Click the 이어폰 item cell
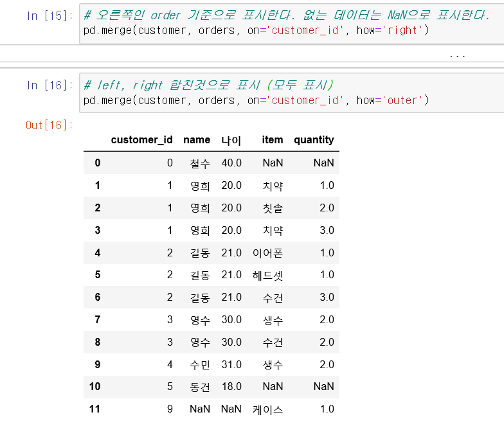Image resolution: width=504 pixels, height=426 pixels. 267,253
